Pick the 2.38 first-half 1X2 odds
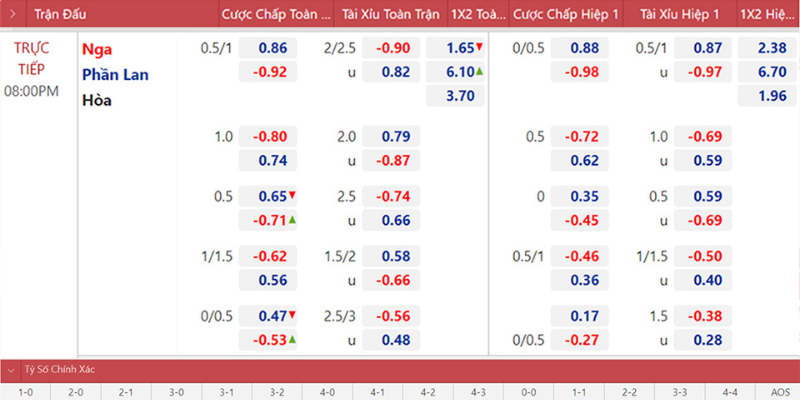The height and width of the screenshot is (400, 800). [768, 48]
